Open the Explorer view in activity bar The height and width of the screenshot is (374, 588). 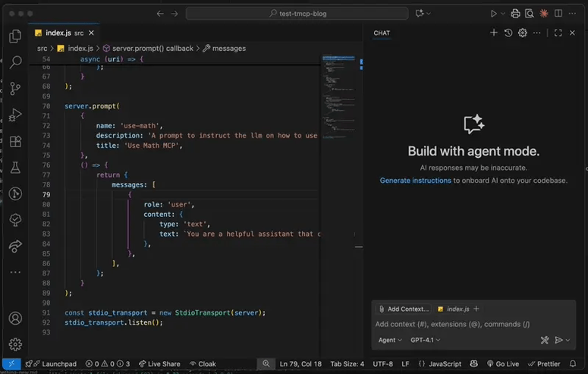(x=15, y=36)
